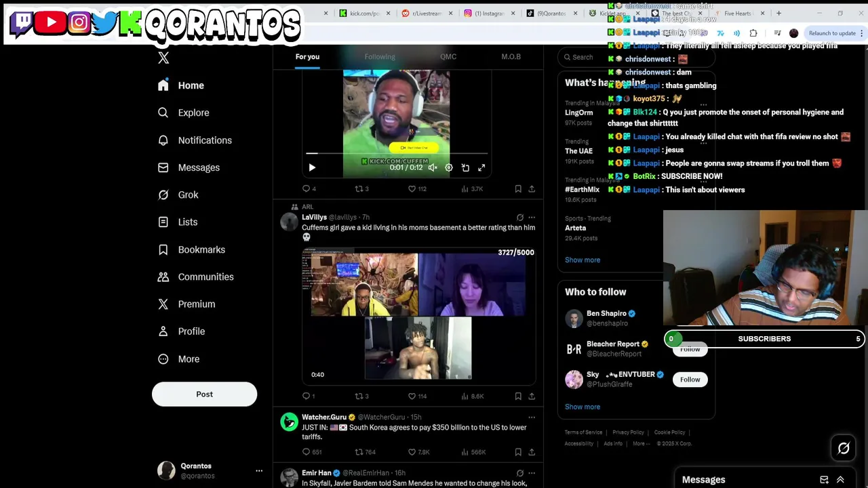
Task: Open the QMC list tab
Action: (448, 56)
